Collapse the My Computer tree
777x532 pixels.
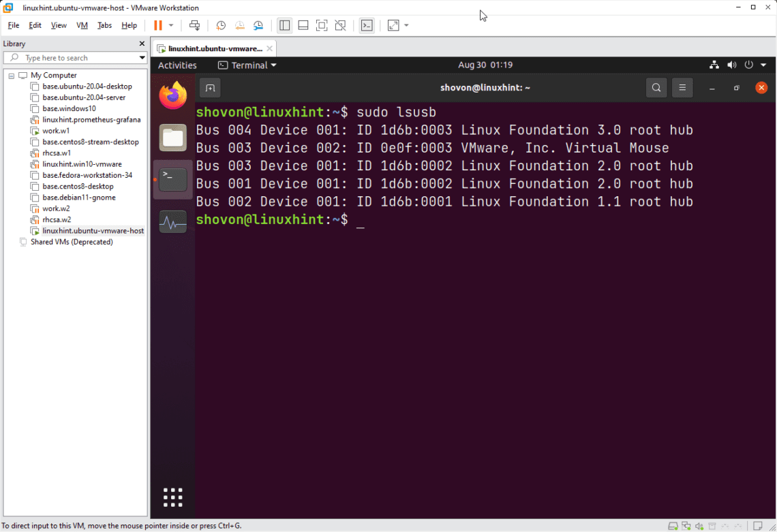pyautogui.click(x=12, y=75)
